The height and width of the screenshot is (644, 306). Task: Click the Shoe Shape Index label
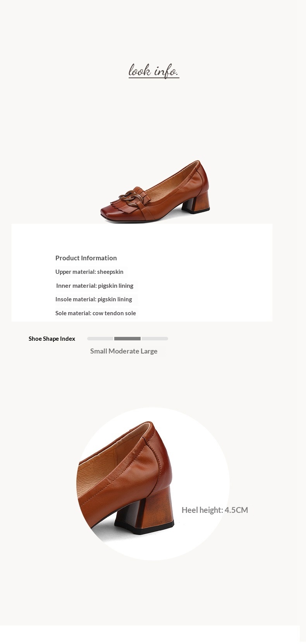[52, 339]
